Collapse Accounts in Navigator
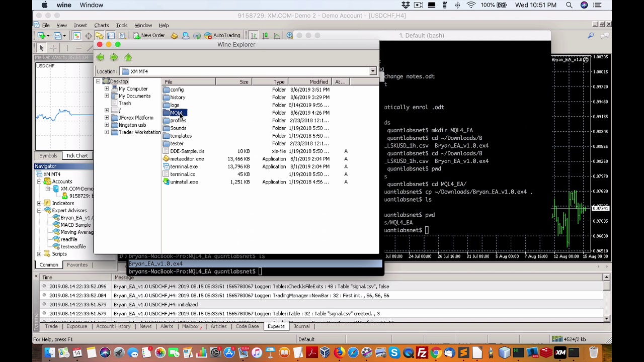This screenshot has width=644, height=362. pyautogui.click(x=39, y=182)
